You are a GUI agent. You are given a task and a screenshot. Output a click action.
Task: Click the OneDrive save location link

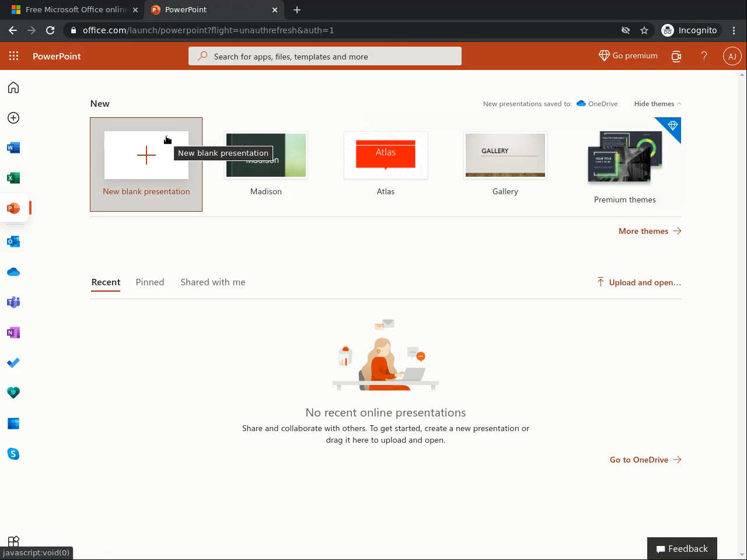(597, 104)
